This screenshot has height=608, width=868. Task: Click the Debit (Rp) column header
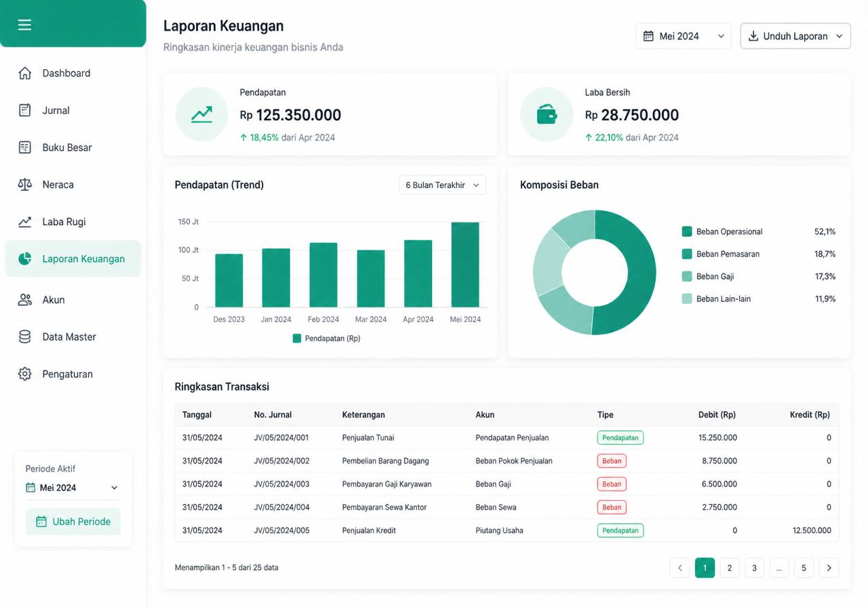(x=717, y=415)
